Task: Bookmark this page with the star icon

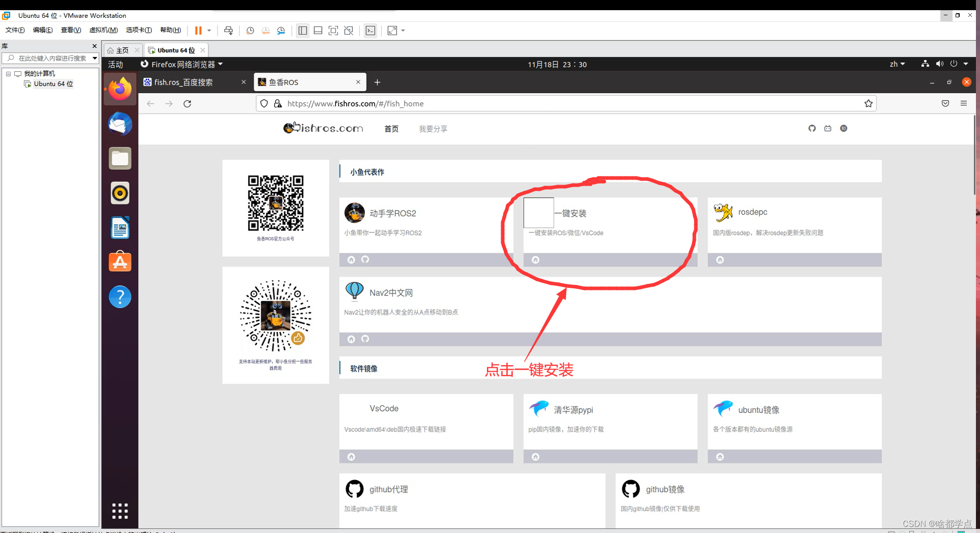Action: (x=868, y=103)
